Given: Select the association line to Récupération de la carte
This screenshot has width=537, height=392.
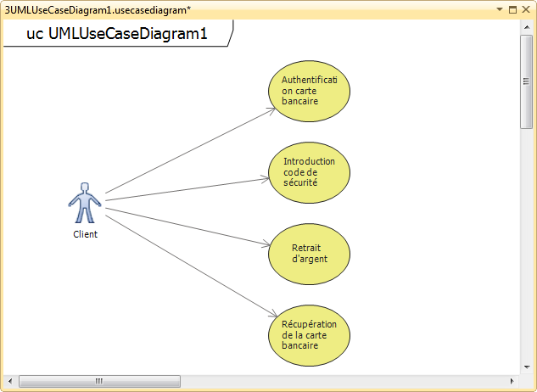Looking at the screenshot, I should 187,260.
